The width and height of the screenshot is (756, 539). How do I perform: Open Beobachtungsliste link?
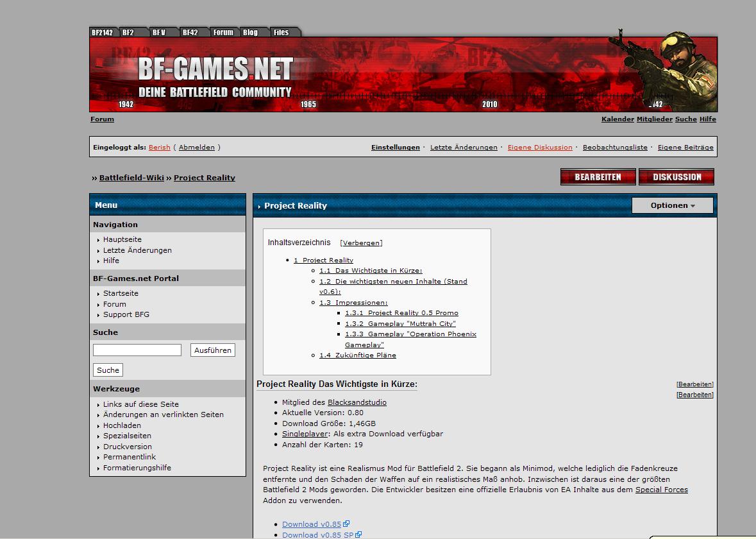point(614,147)
